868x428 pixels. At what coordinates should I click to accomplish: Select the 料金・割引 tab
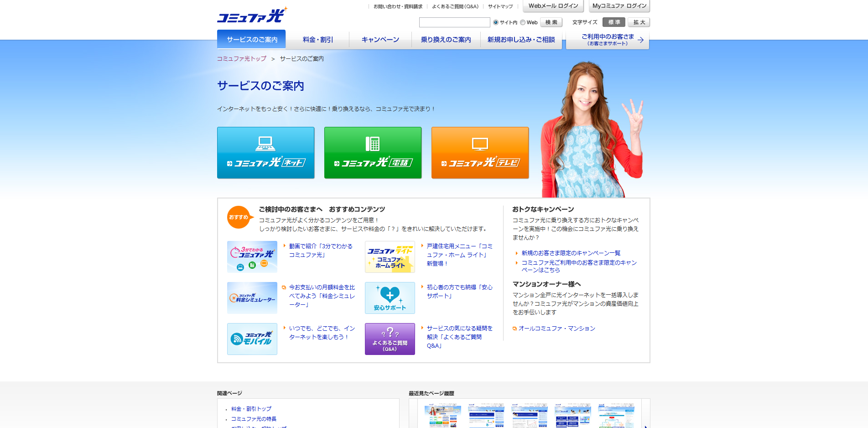tap(318, 40)
